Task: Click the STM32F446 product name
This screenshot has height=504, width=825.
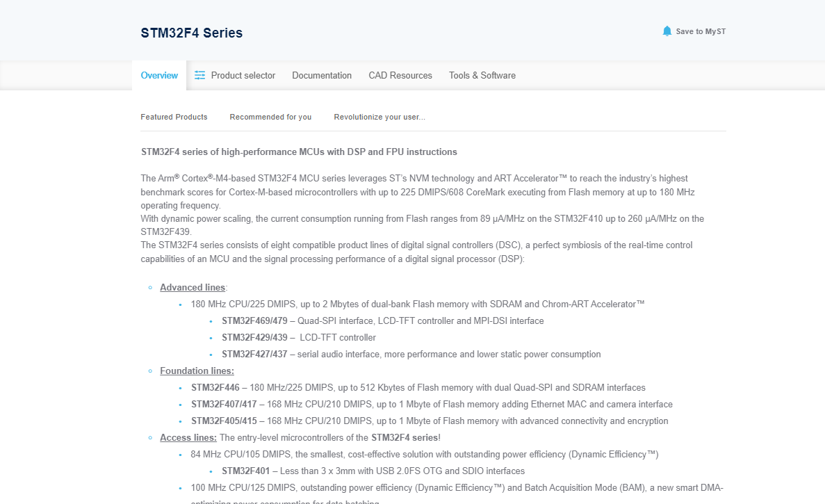Action: point(215,388)
